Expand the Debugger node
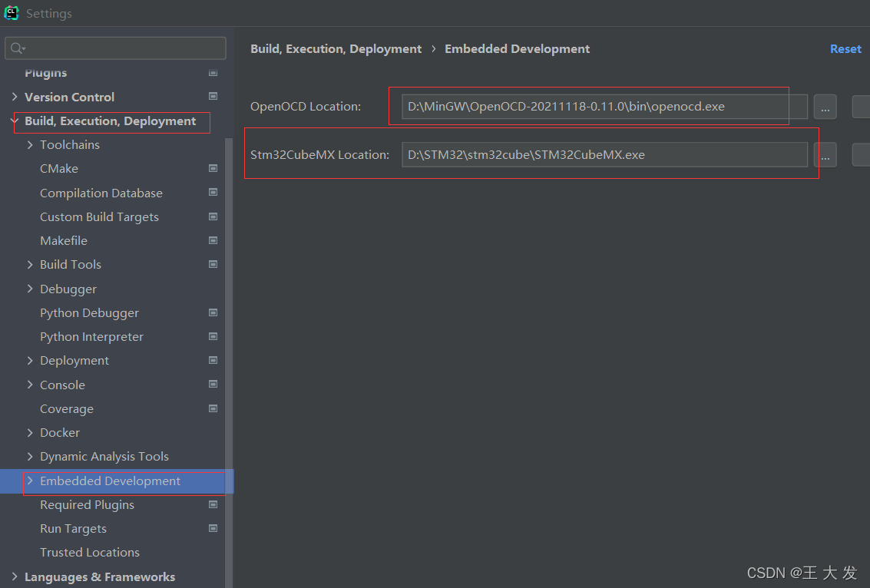870x588 pixels. point(30,289)
